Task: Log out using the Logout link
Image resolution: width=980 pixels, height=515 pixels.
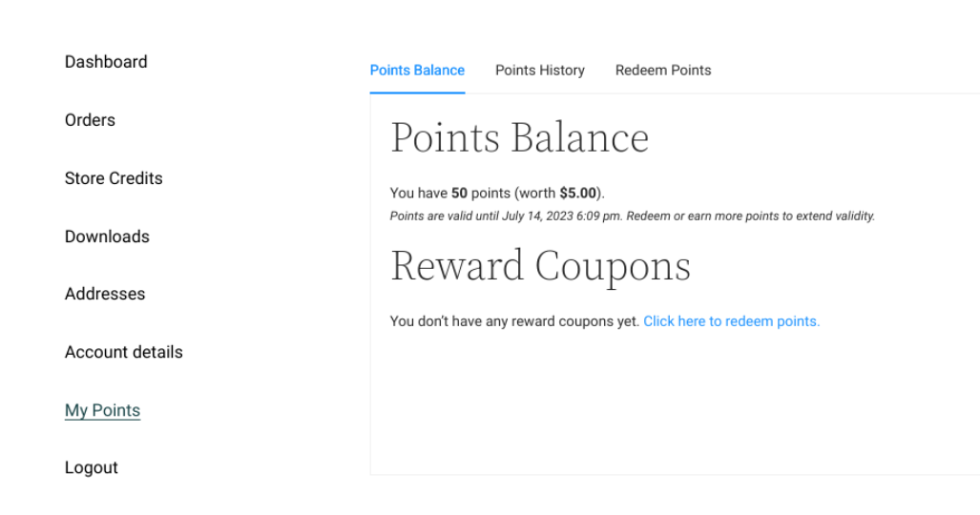Action: 92,467
